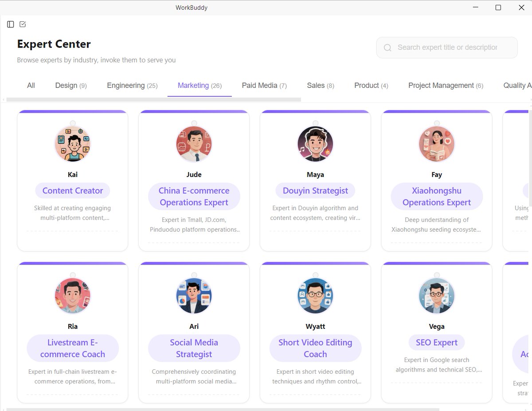
Task: Click Kai's 'Skilled at creating engaging' description
Action: [x=73, y=213]
